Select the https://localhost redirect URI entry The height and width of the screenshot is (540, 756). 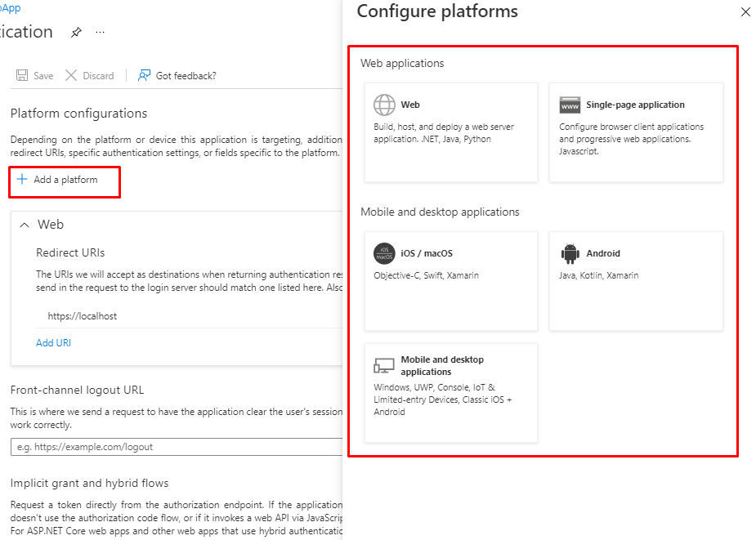[82, 316]
